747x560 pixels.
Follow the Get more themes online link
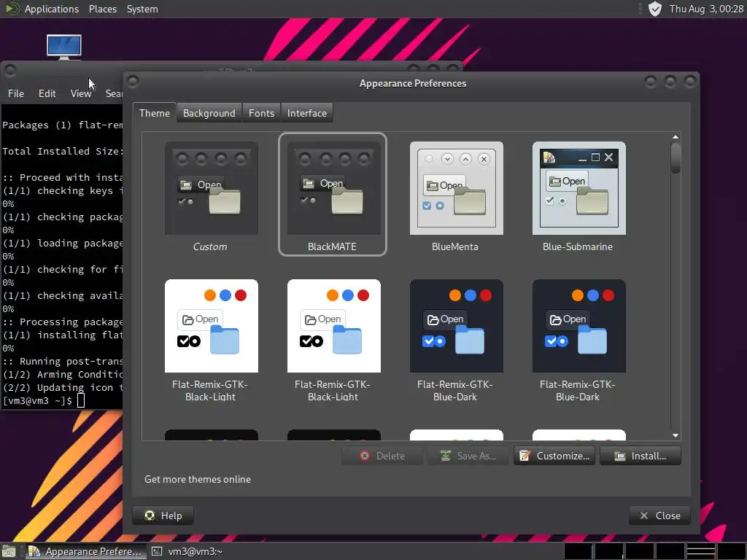tap(198, 479)
